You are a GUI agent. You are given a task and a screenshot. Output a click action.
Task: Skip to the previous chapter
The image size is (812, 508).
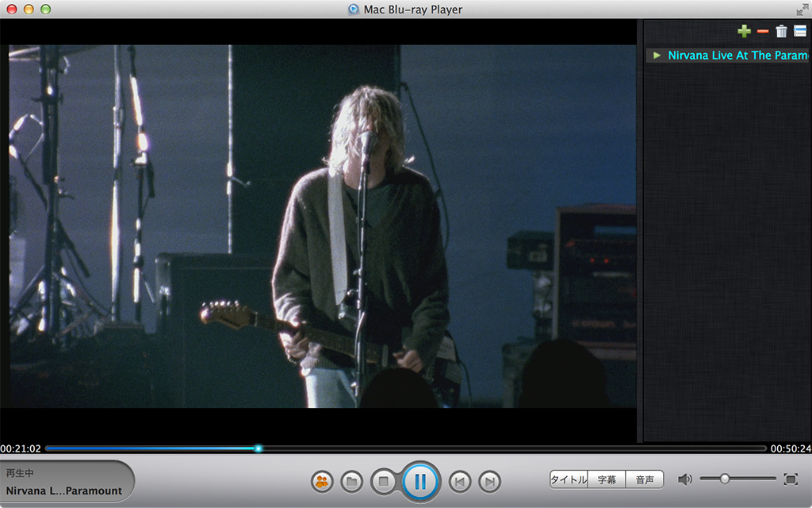coord(460,482)
